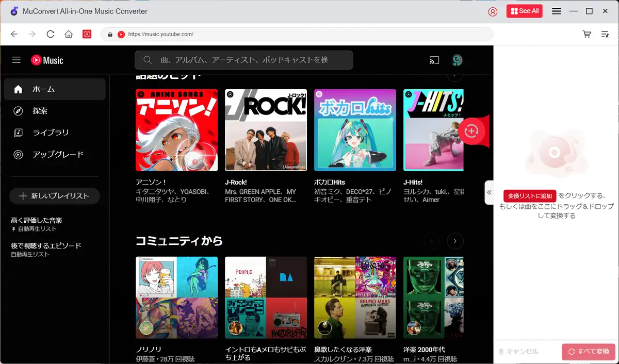Click the See All button
The image size is (619, 364).
[524, 11]
